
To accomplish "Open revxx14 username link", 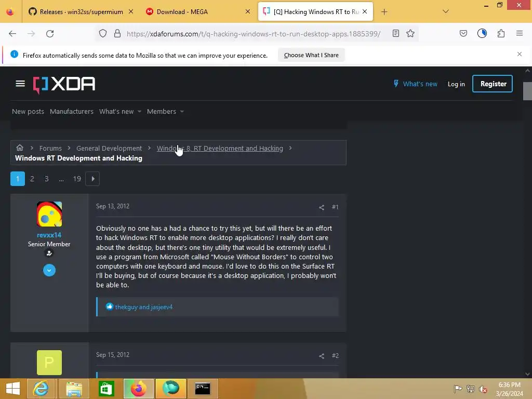I will tap(49, 235).
